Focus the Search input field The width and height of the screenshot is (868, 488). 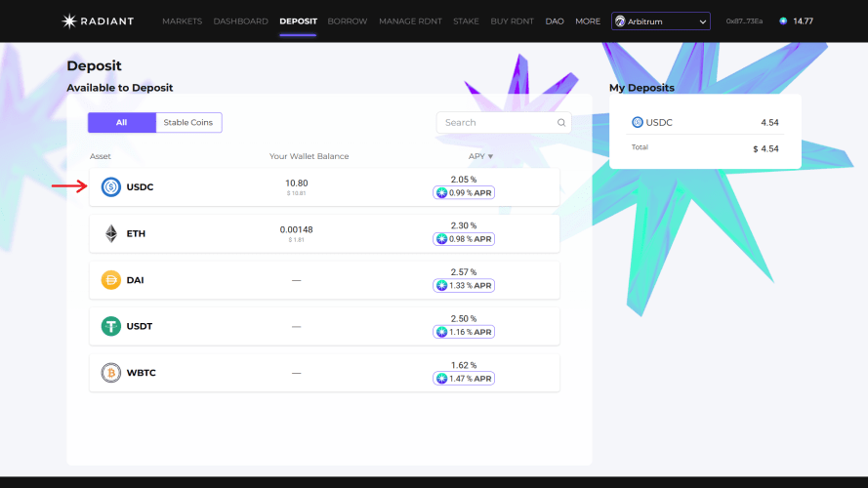point(504,123)
